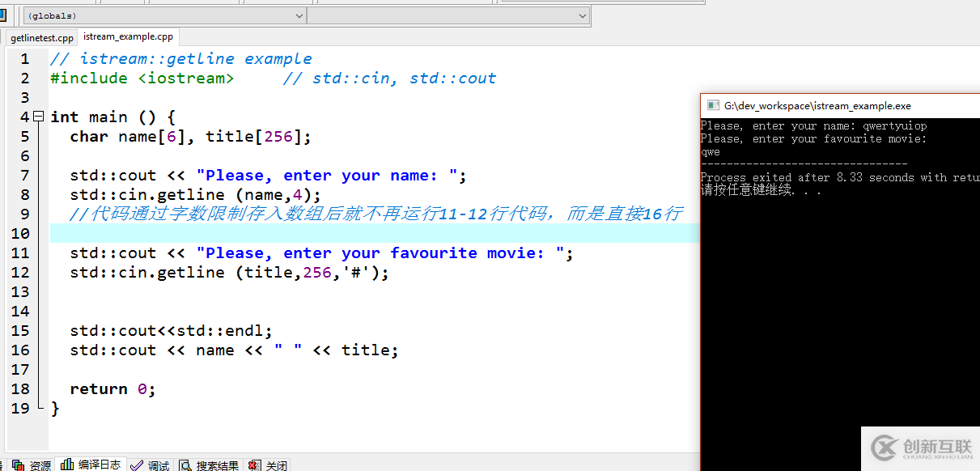Viewport: 980px width, 471px height.
Task: Click the 调试 checkmark icon
Action: (x=135, y=465)
